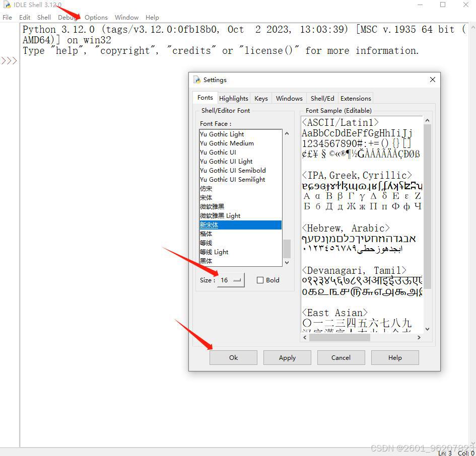Click the font list scroll down arrow
476x456 pixels.
tap(287, 262)
